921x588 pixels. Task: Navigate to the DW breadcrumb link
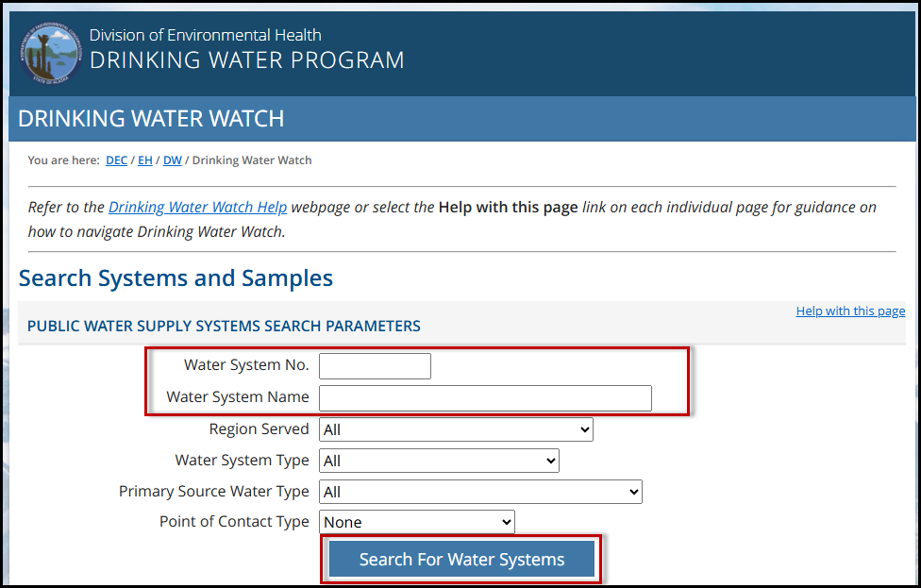pyautogui.click(x=173, y=160)
